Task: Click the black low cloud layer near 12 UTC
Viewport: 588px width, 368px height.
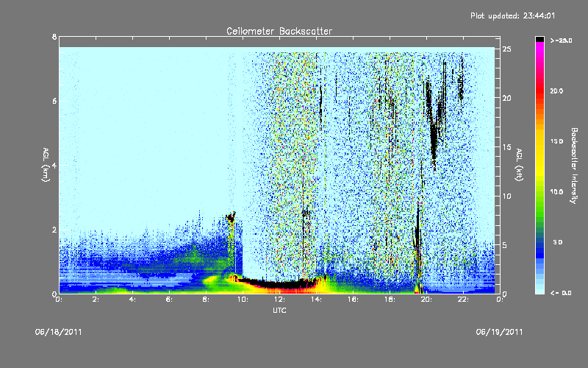Action: [279, 284]
